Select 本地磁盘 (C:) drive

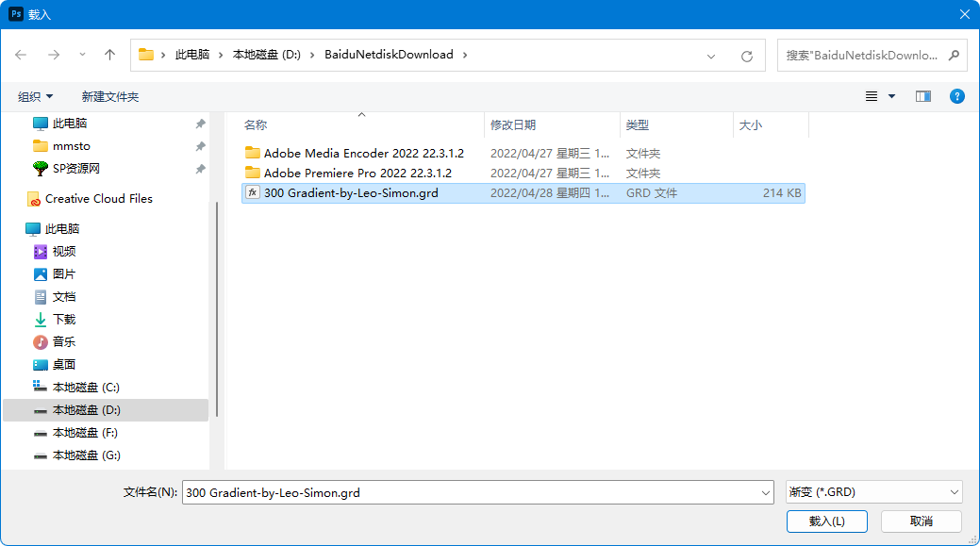point(86,388)
